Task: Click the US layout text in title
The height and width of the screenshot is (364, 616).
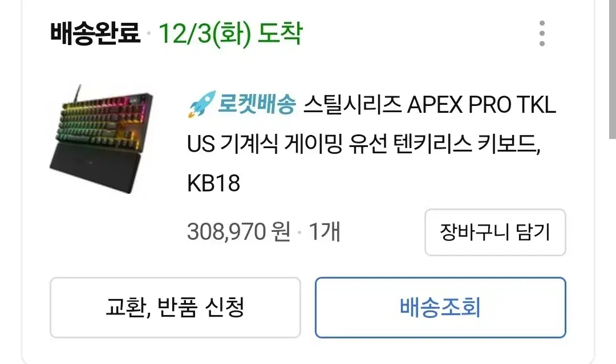Action: pyautogui.click(x=201, y=144)
